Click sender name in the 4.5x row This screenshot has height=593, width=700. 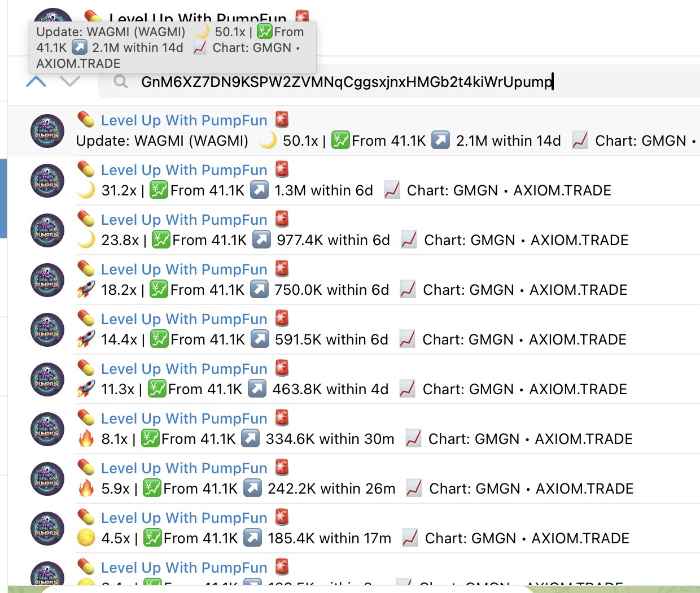[184, 518]
